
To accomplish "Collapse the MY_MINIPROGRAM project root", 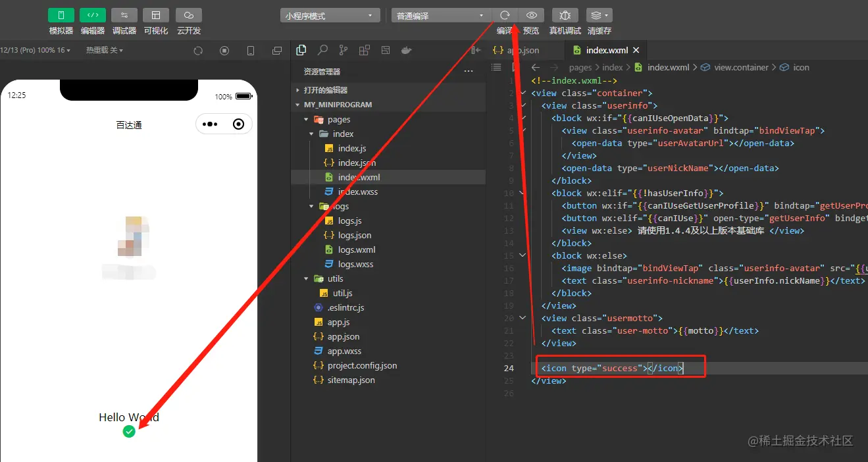I will 388,105.
